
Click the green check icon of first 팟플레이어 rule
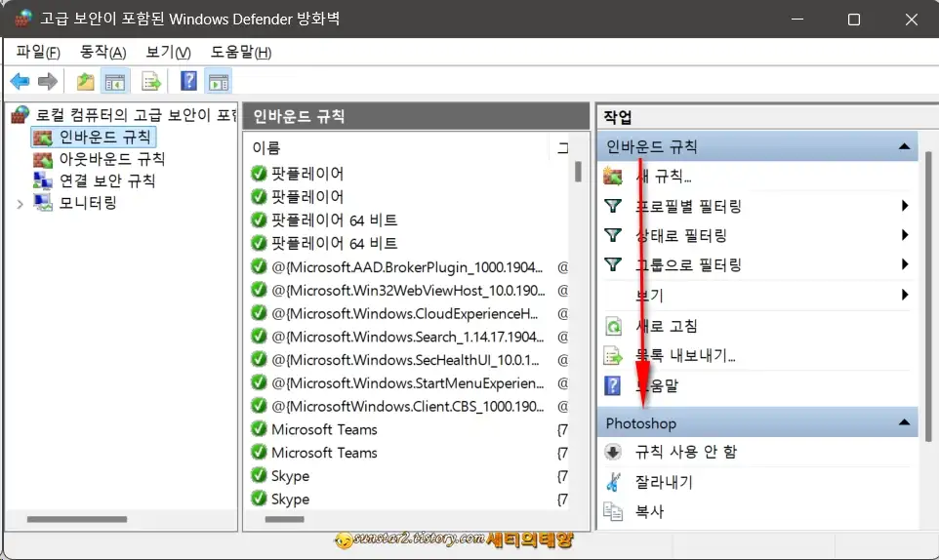[x=259, y=174]
